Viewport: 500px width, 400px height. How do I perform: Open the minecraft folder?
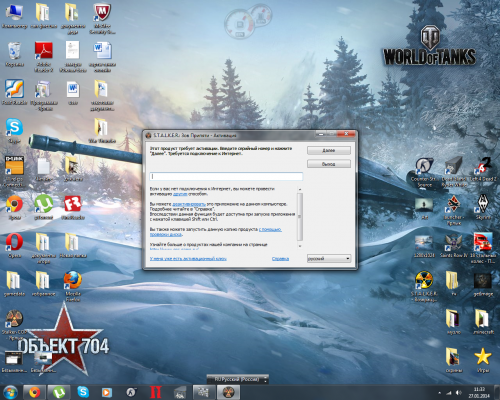[483, 322]
